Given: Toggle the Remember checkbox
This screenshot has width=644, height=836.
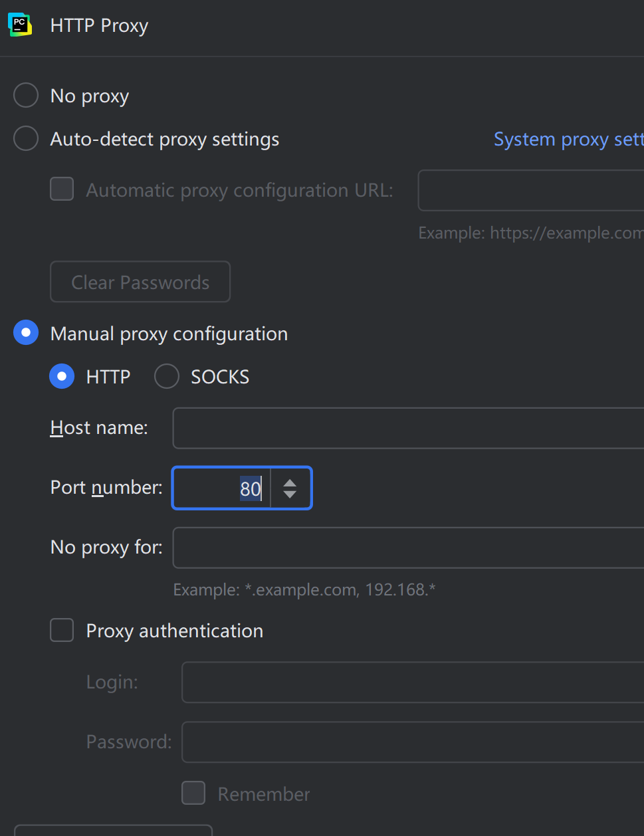Looking at the screenshot, I should point(193,793).
